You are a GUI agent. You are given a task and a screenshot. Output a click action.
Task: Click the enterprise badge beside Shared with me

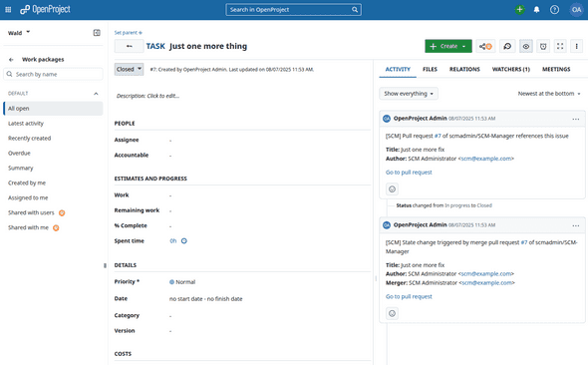point(56,227)
